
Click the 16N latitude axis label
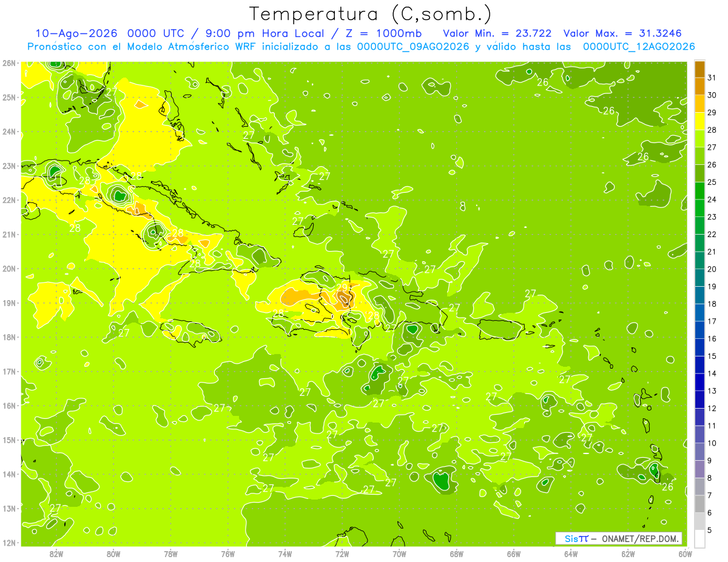(8, 406)
